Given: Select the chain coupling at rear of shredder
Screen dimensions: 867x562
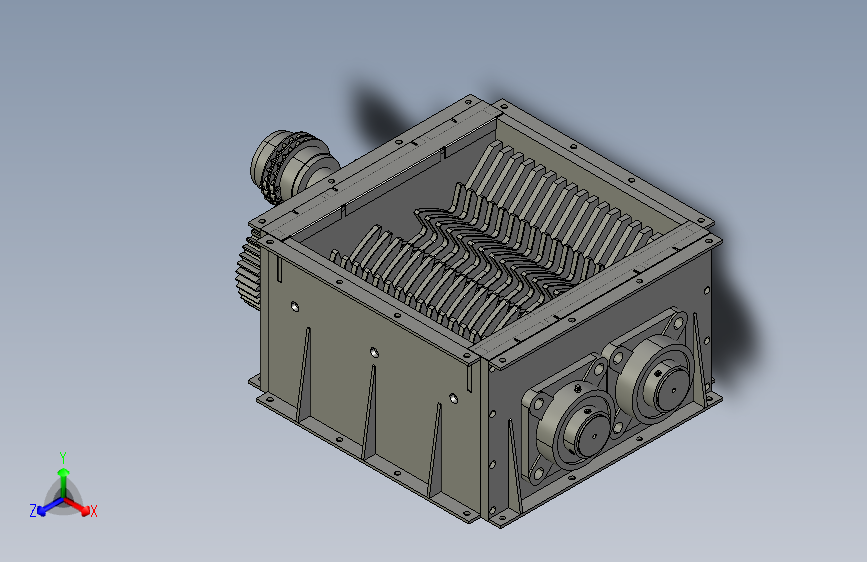Looking at the screenshot, I should tap(293, 168).
